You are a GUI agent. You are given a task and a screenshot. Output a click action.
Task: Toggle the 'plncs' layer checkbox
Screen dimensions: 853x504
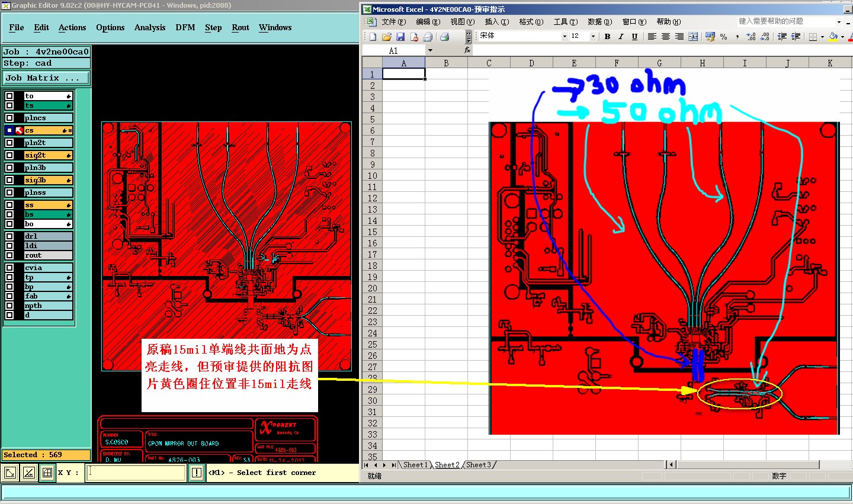9,118
